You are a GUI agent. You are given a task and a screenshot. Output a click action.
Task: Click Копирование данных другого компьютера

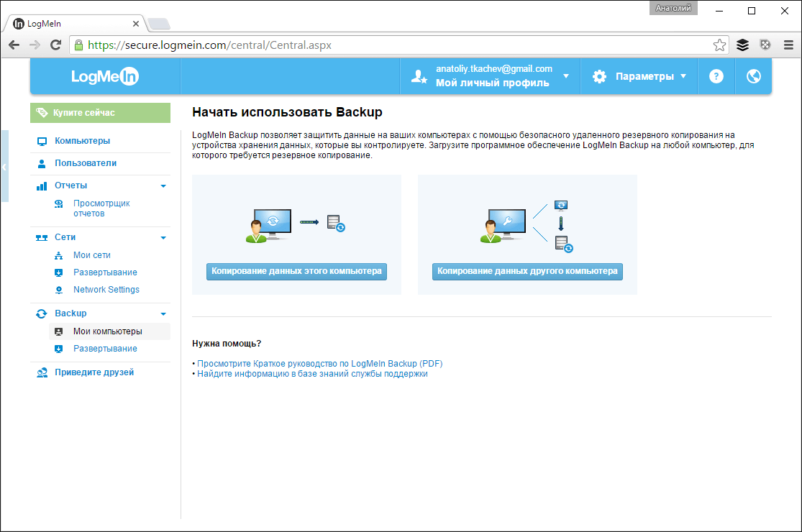point(527,271)
